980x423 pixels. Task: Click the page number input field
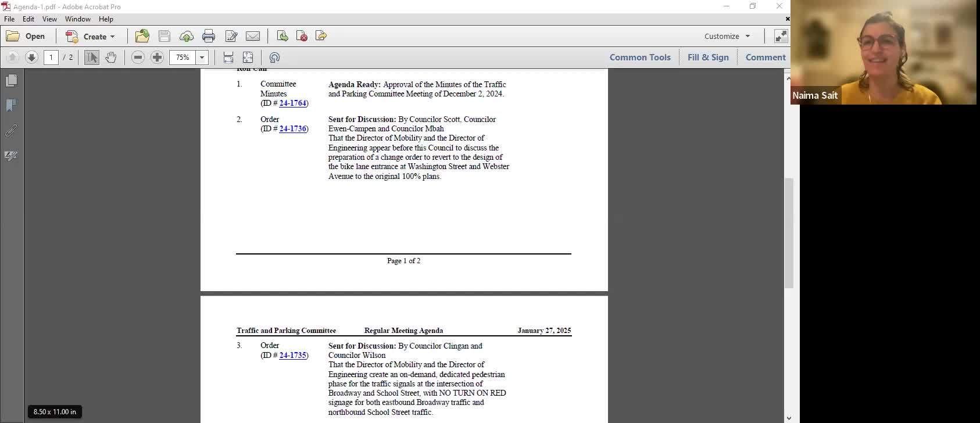(x=51, y=57)
